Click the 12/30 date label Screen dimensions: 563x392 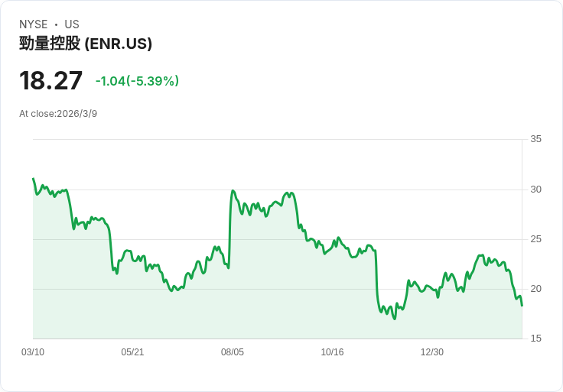pyautogui.click(x=432, y=352)
